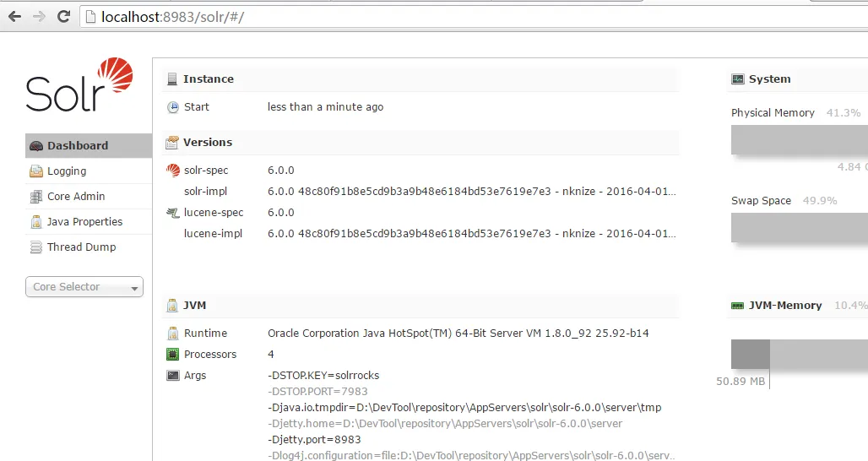Viewport: 868px width, 461px height.
Task: Click the Solr logo
Action: [79, 84]
